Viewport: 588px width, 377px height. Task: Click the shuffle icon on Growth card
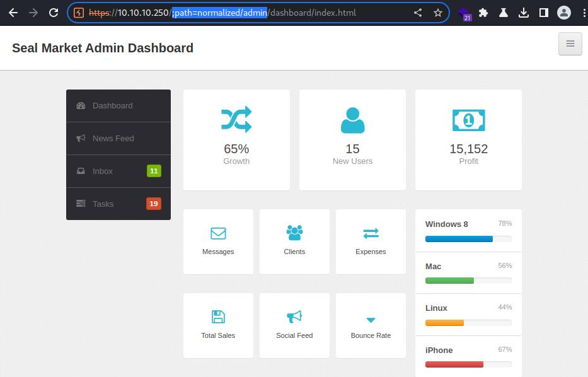pyautogui.click(x=236, y=119)
